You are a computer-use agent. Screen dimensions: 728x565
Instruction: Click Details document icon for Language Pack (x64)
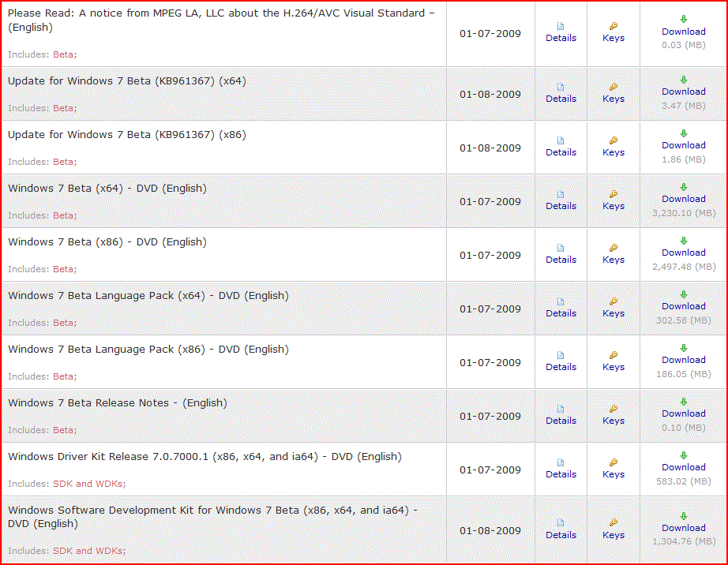click(x=561, y=301)
